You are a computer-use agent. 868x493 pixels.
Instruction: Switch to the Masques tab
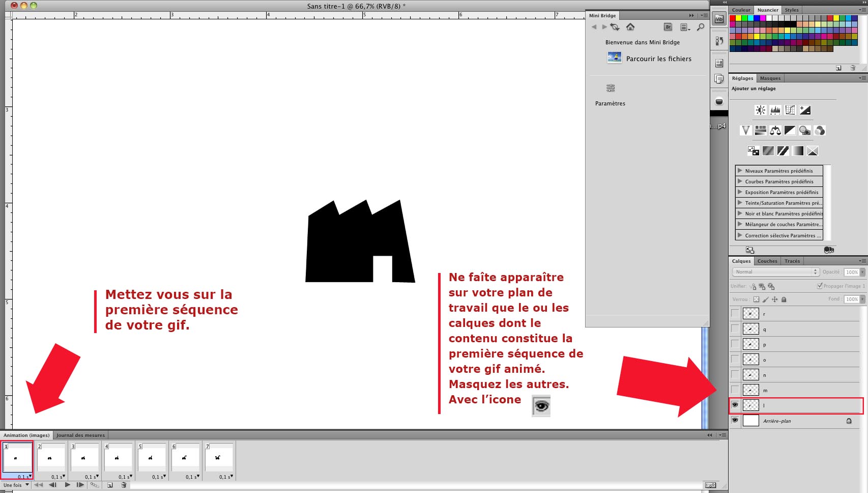click(x=770, y=78)
